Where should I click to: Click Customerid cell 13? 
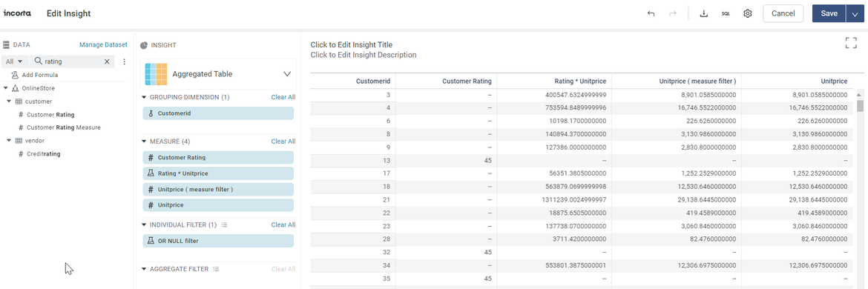(x=387, y=161)
